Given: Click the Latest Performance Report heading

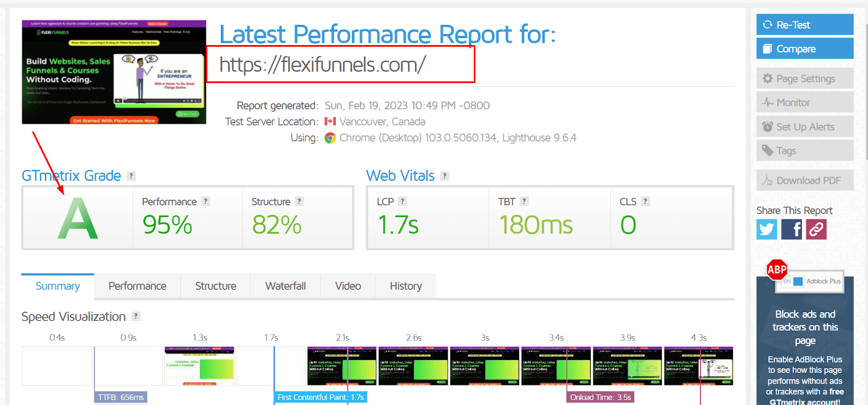Looking at the screenshot, I should coord(387,34).
